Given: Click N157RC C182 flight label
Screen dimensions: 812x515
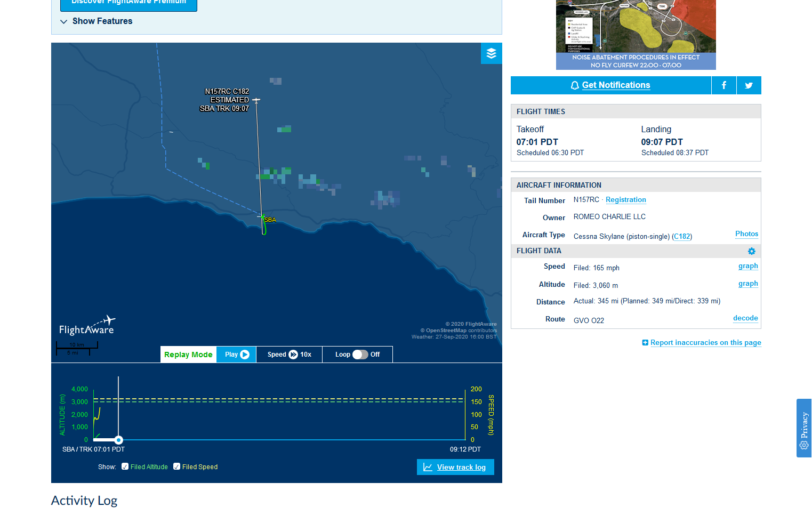Looking at the screenshot, I should point(227,92).
